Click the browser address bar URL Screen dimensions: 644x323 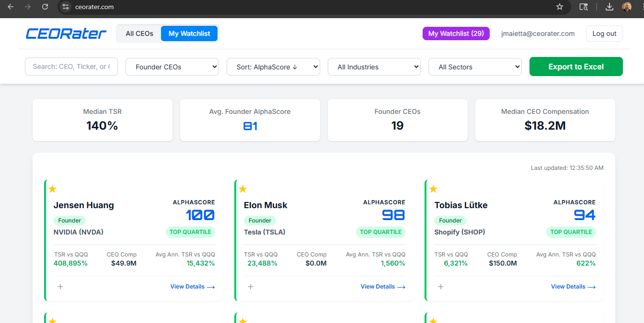click(x=94, y=7)
